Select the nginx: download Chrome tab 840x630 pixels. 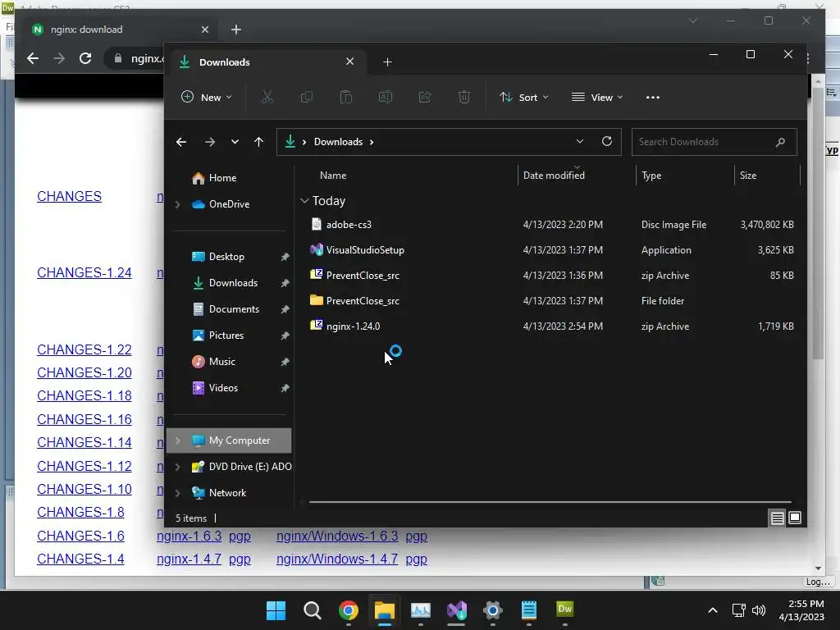(x=118, y=30)
